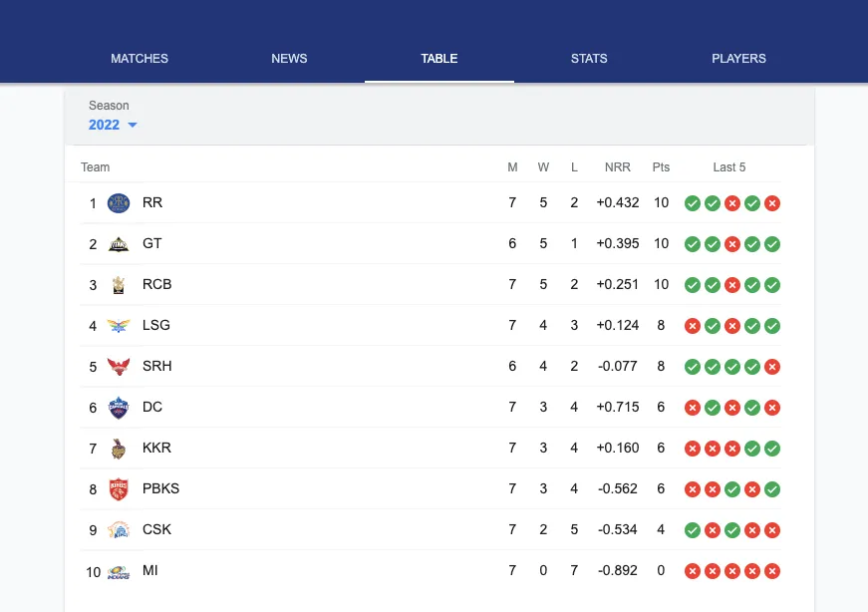Viewport: 868px width, 612px height.
Task: Click the RR team name
Action: pos(152,202)
